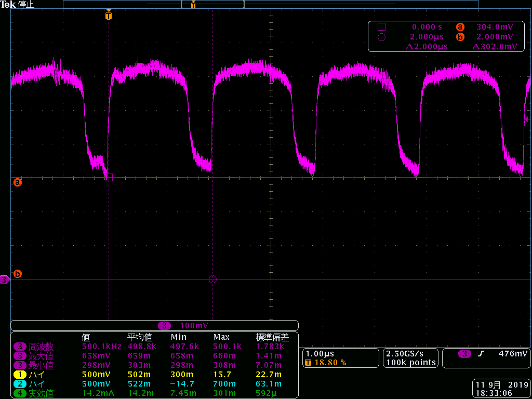
Task: Click the circle cursor intersection on the waveform grid
Action: [x=212, y=279]
